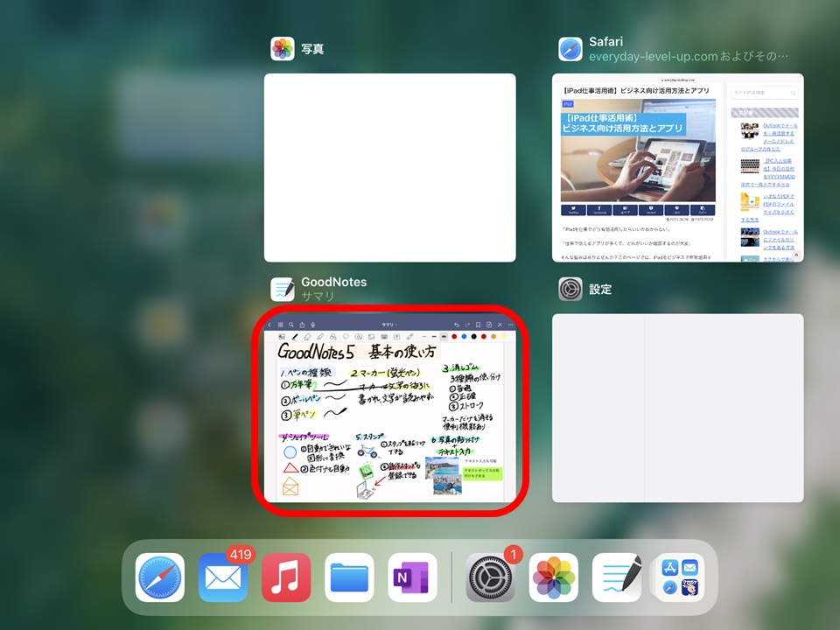This screenshot has width=840, height=630.
Task: Open the サマリ title dropdown in GoodNotes
Action: click(389, 325)
